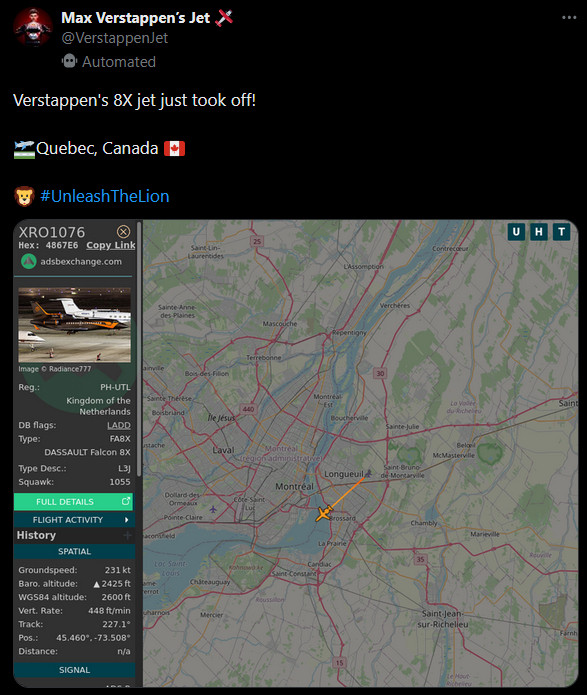Click the adsbexchange.com green logo icon

[29, 261]
